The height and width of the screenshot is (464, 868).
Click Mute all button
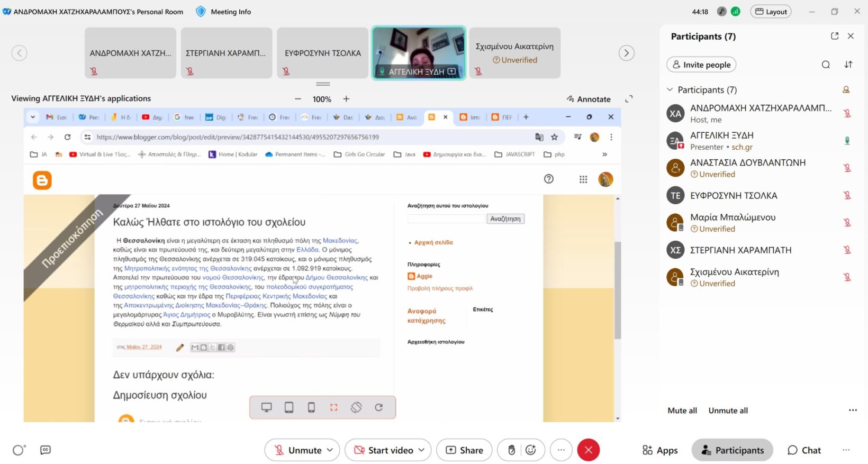pos(682,411)
